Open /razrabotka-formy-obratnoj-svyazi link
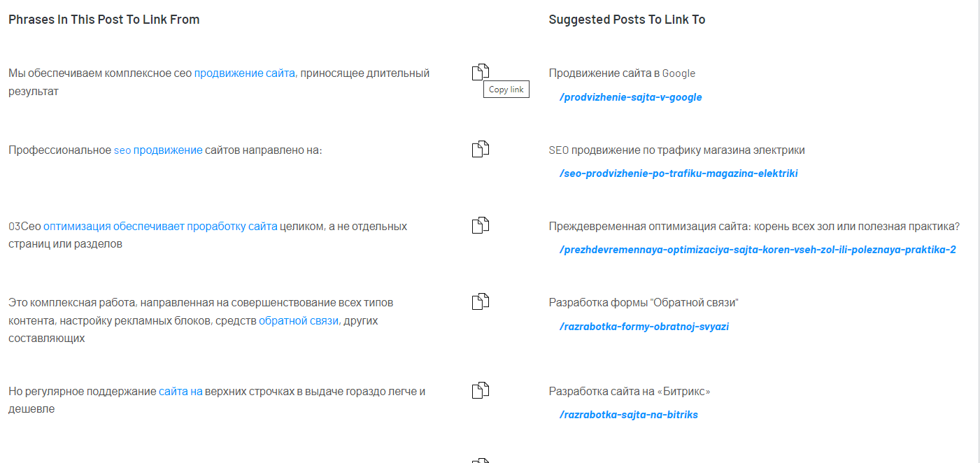The height and width of the screenshot is (463, 980). (x=644, y=327)
